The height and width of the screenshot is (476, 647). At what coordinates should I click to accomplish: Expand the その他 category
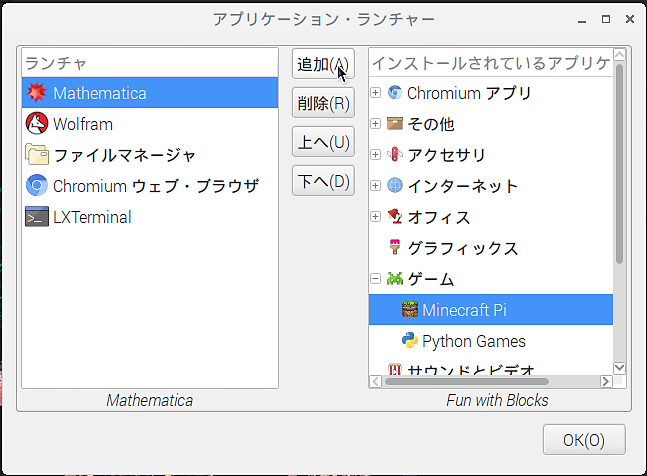click(375, 123)
